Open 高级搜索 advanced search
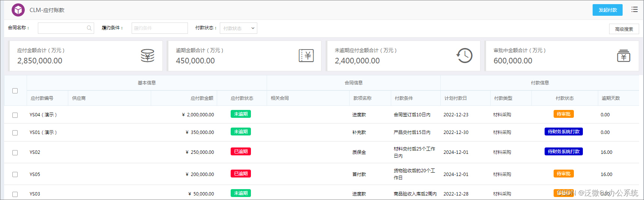The height and width of the screenshot is (200, 644). [x=624, y=29]
